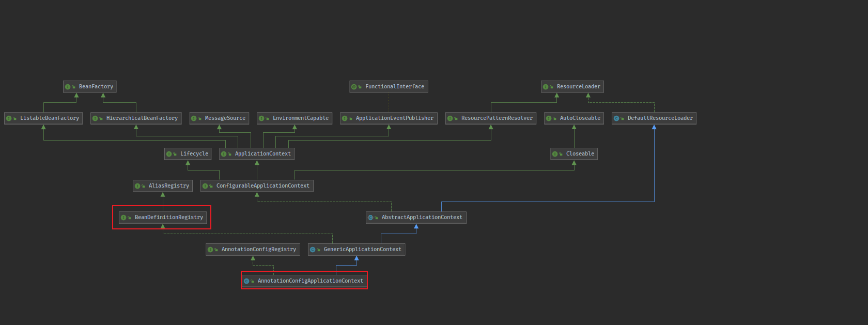Click the ResourceLoader interface node
The height and width of the screenshot is (325, 868).
pos(572,87)
